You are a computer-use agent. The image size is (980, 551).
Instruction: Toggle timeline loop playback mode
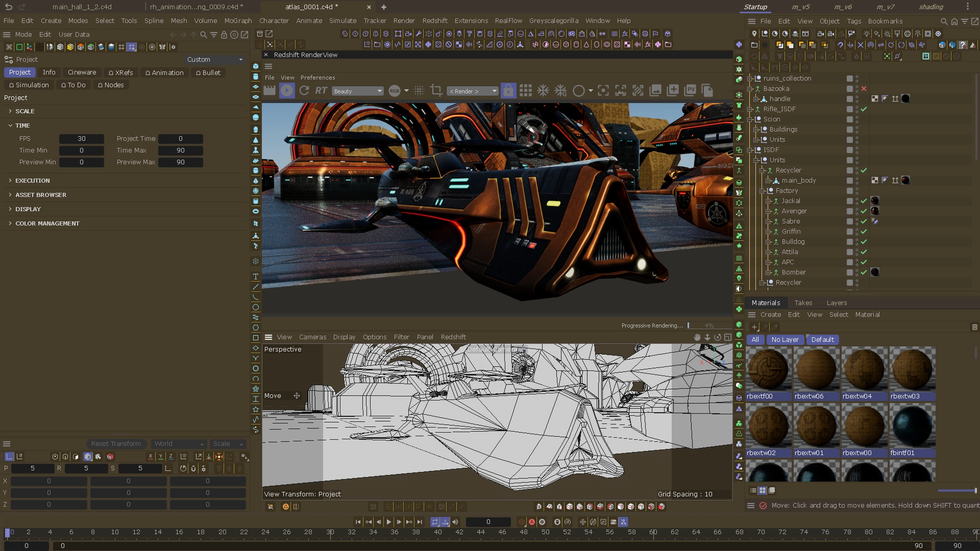coord(435,522)
